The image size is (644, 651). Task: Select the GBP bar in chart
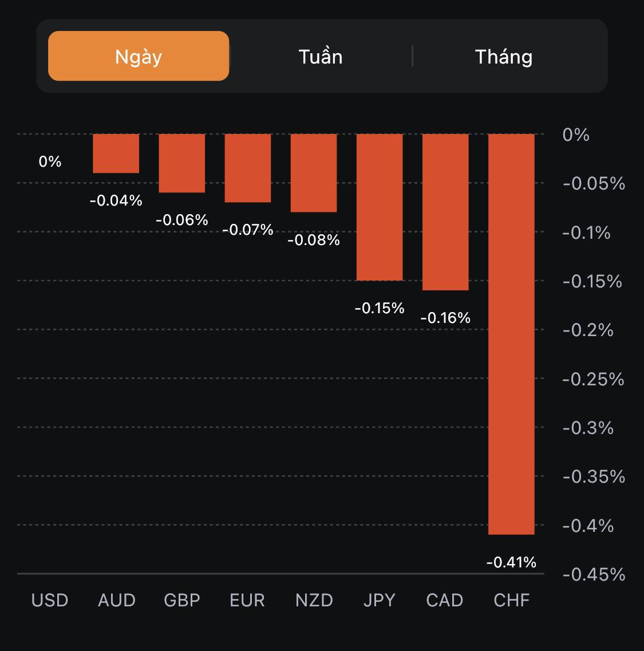182,163
